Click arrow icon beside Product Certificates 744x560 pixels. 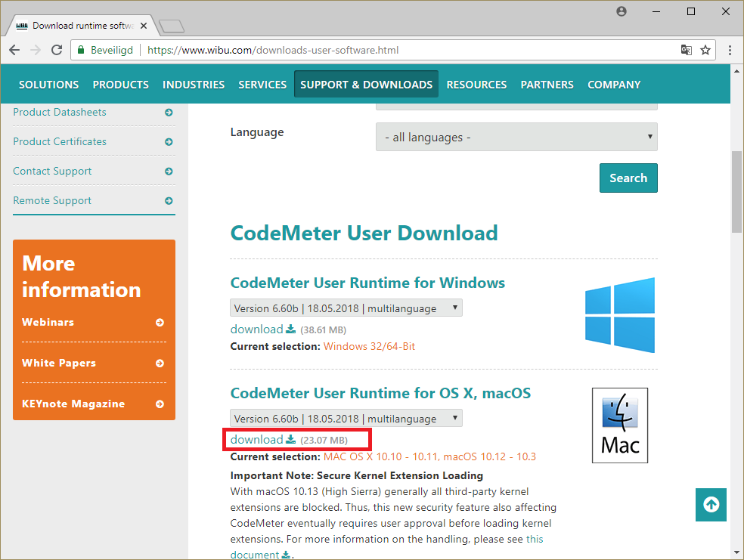[x=169, y=142]
